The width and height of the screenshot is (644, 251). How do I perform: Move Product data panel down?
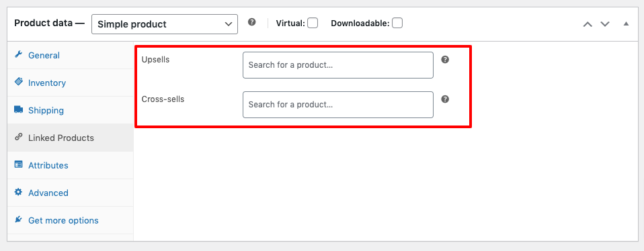click(605, 24)
